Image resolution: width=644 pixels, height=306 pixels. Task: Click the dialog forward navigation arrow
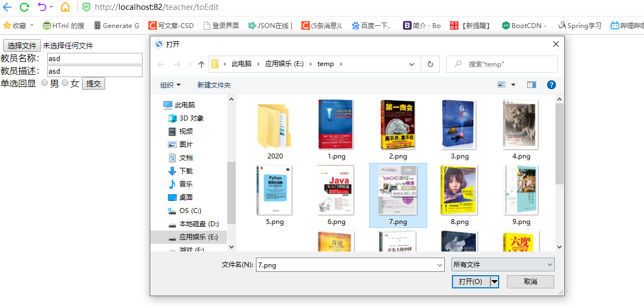click(x=177, y=64)
